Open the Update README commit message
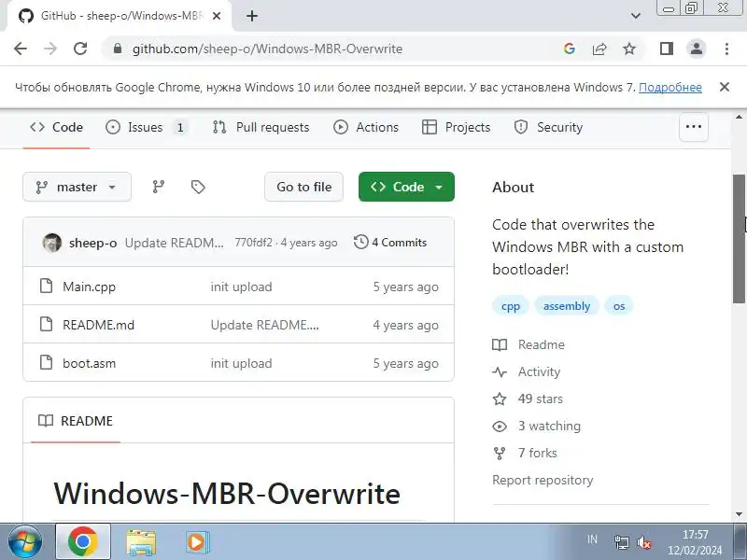 (x=174, y=243)
